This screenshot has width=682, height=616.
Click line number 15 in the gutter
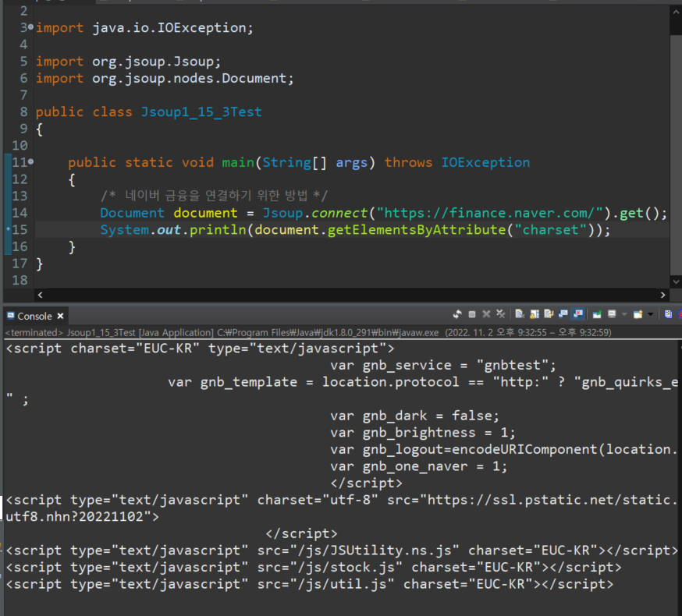20,229
